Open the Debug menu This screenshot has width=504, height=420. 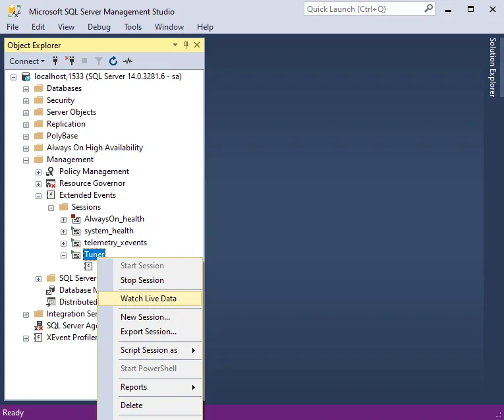point(99,27)
